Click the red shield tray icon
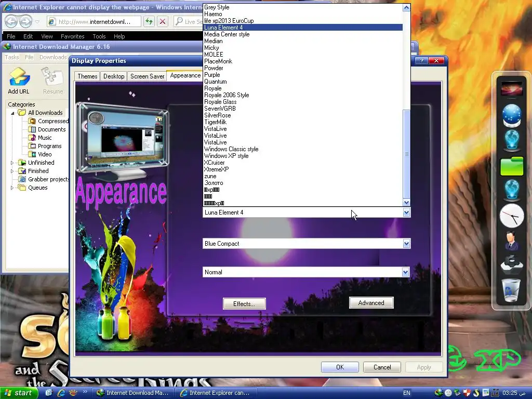The height and width of the screenshot is (399, 532). coord(467,393)
